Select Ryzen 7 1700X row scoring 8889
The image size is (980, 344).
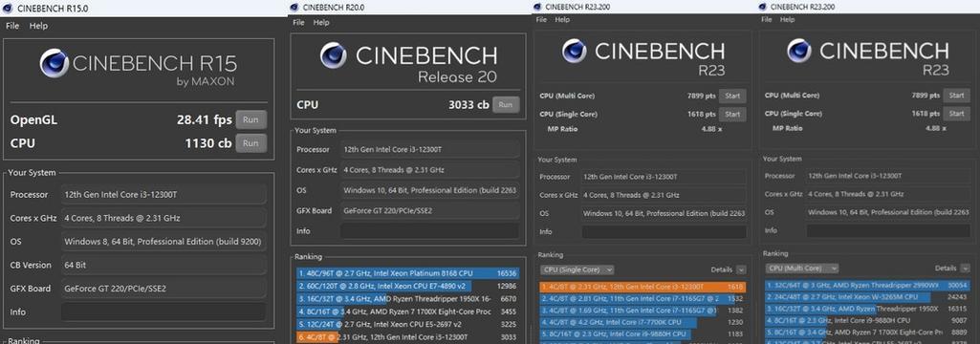coord(867,333)
